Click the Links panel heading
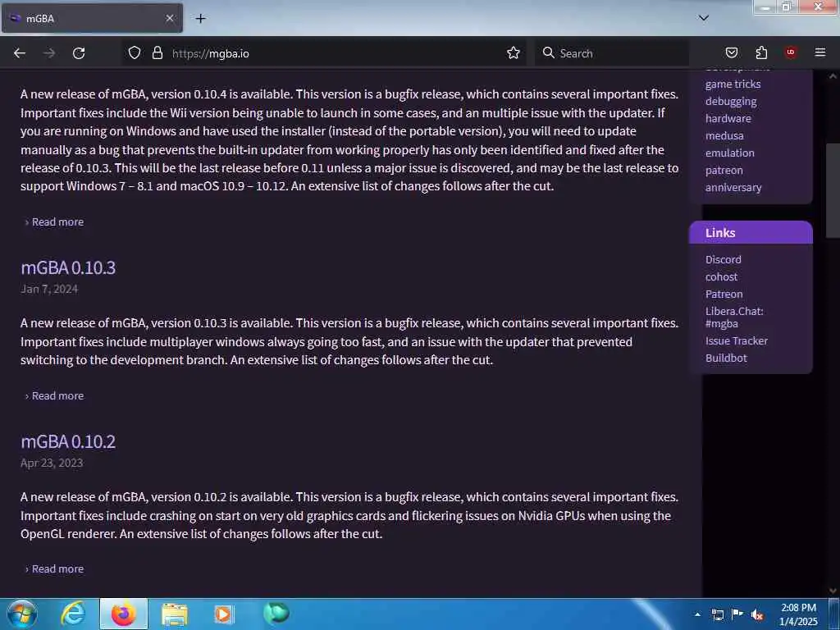840x630 pixels. pyautogui.click(x=751, y=232)
